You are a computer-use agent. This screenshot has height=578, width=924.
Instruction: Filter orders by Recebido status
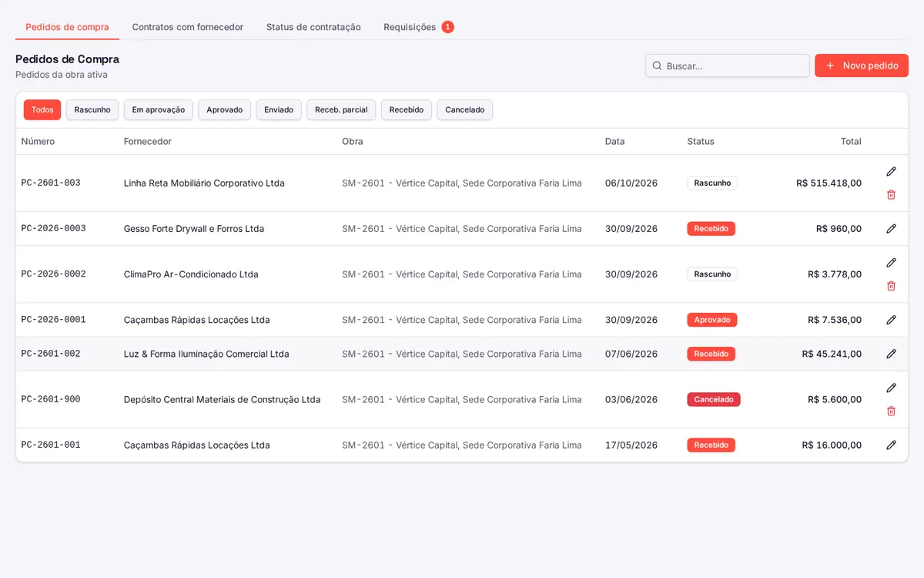pos(407,109)
